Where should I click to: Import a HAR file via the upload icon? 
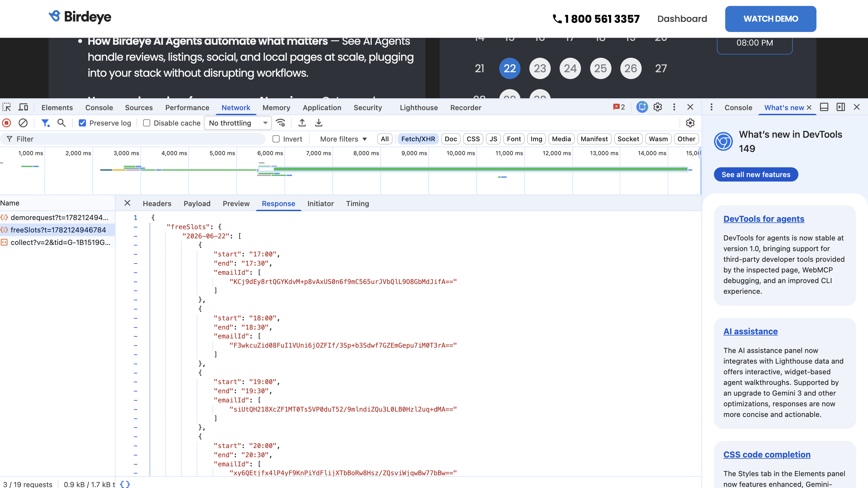pos(302,123)
